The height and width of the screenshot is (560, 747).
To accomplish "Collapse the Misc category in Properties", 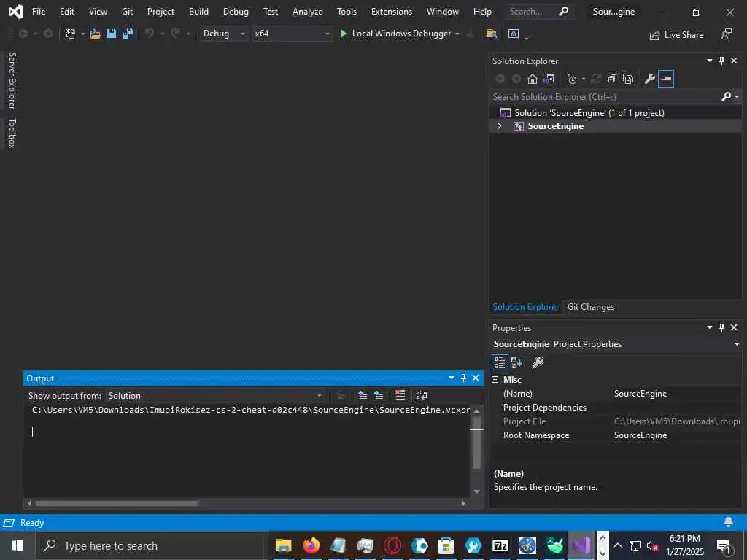I will pyautogui.click(x=495, y=379).
